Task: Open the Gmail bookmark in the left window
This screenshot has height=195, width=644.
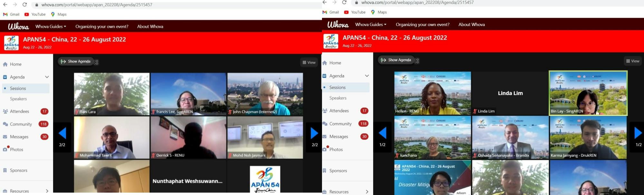Action: (x=11, y=14)
